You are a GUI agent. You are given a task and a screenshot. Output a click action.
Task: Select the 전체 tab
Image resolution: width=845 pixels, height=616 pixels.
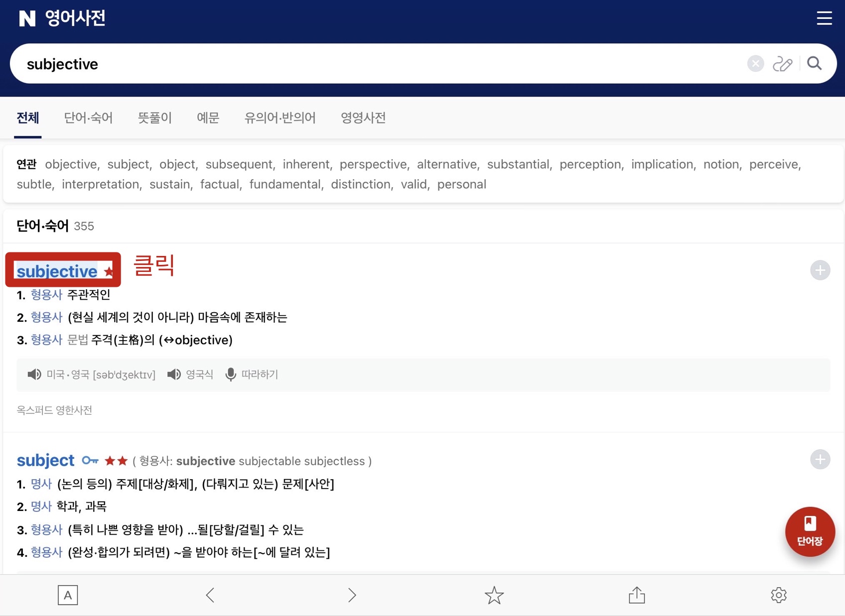tap(28, 118)
